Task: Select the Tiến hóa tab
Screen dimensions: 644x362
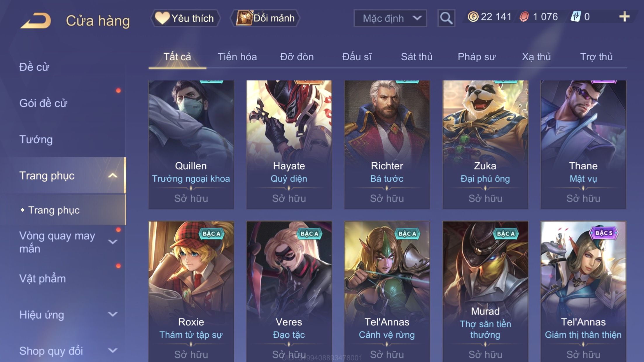Action: pyautogui.click(x=237, y=57)
